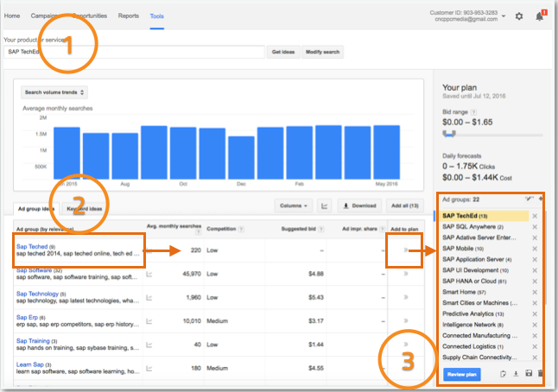Copy plan using the clipboard icon
Image resolution: width=558 pixels, height=392 pixels.
502,374
